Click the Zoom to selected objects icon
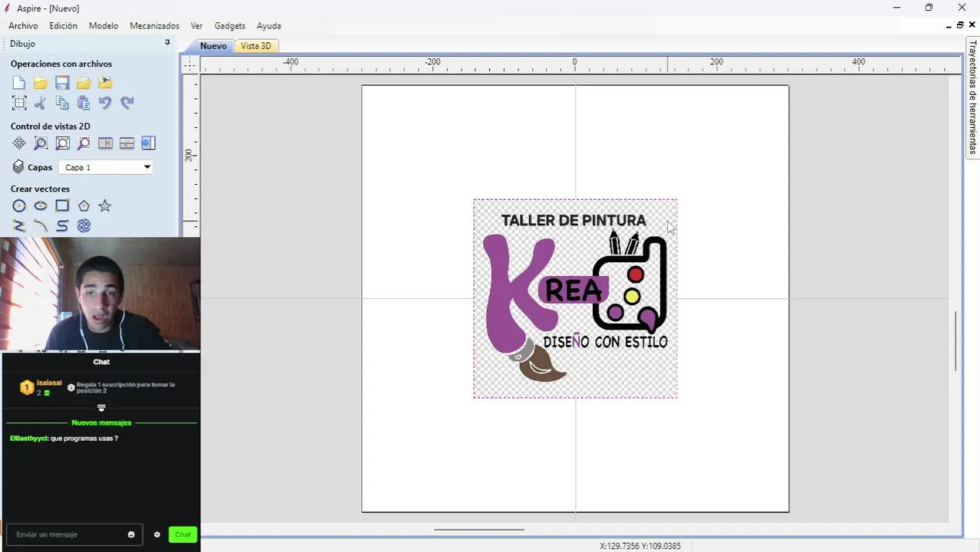This screenshot has height=552, width=980. 84,143
